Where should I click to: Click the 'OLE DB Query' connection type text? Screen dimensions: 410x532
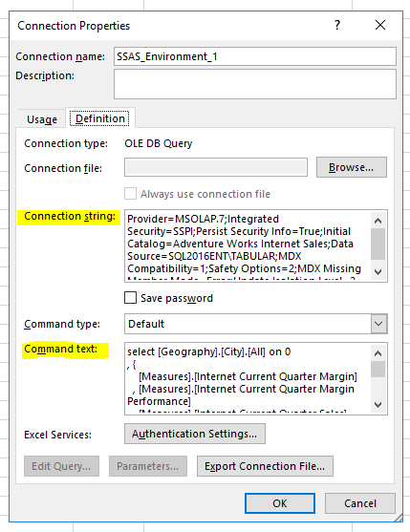pos(159,143)
